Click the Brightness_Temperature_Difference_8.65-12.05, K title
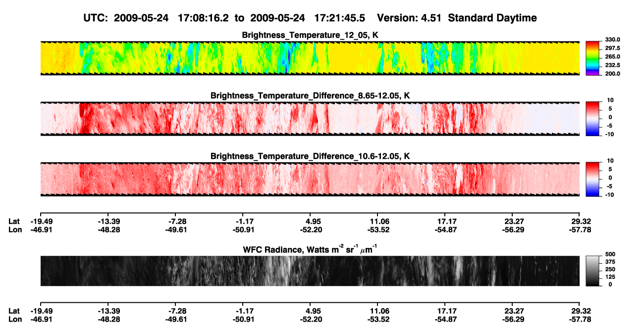Screen dimensions: 644x330 click(x=310, y=95)
